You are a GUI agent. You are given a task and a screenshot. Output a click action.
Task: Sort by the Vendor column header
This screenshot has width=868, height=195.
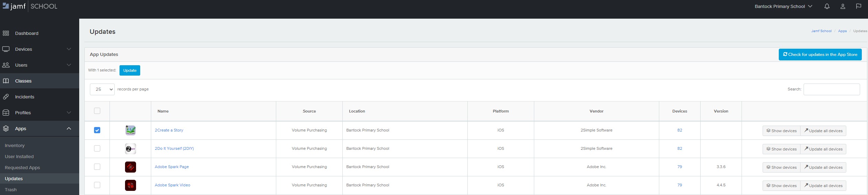(x=597, y=111)
